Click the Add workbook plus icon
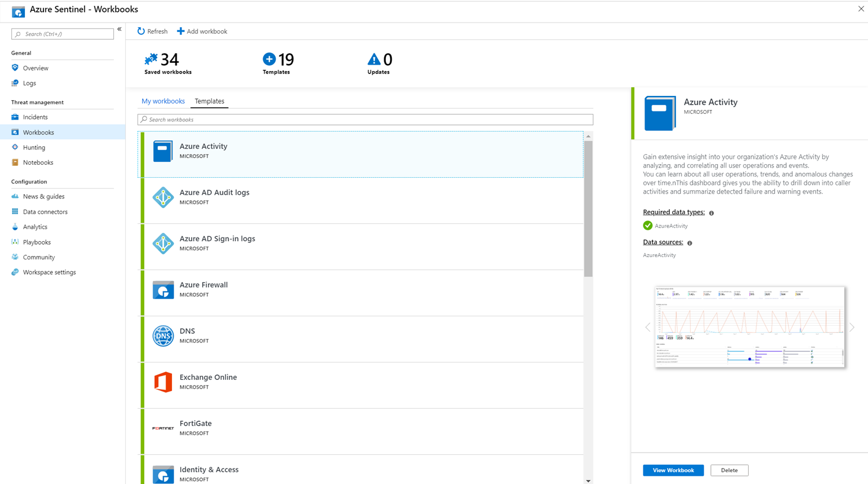 [x=180, y=31]
